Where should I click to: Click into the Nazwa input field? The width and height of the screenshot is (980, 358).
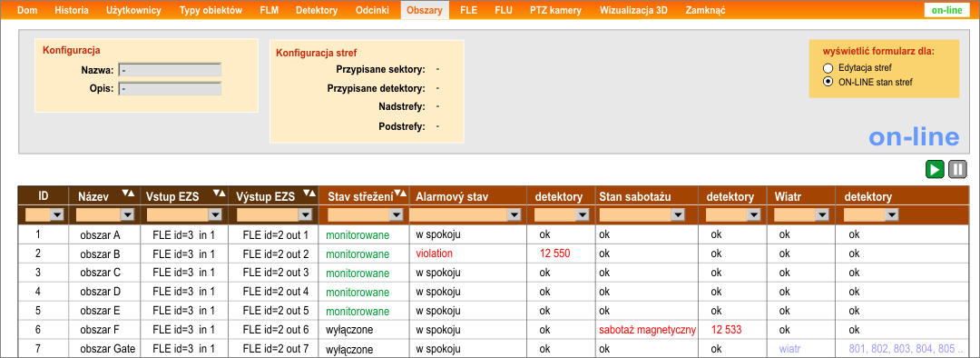[170, 69]
